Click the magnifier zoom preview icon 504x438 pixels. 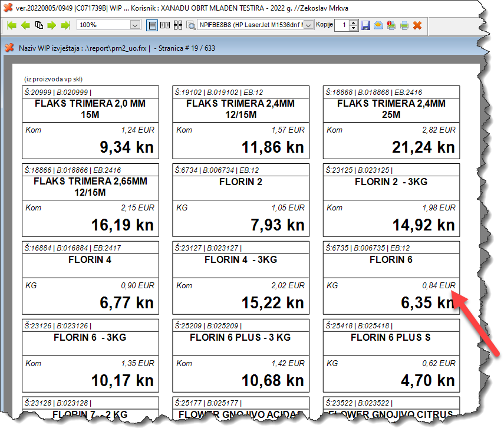coord(190,25)
